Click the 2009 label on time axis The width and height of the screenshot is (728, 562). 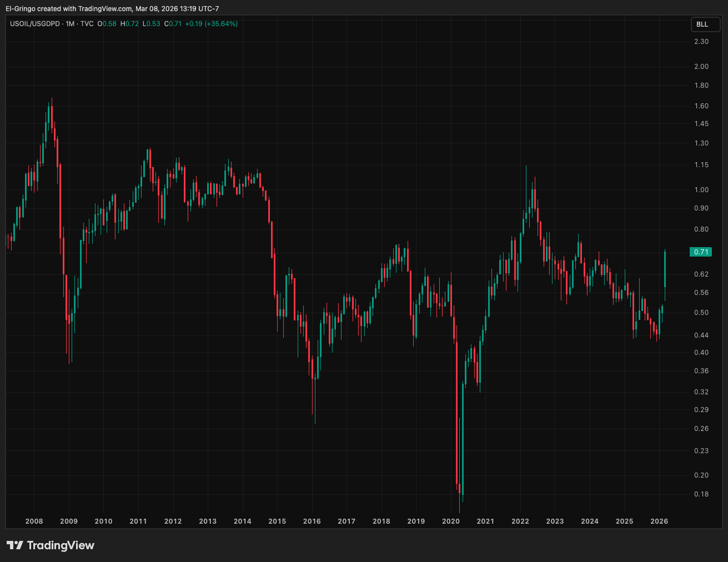[x=69, y=521]
